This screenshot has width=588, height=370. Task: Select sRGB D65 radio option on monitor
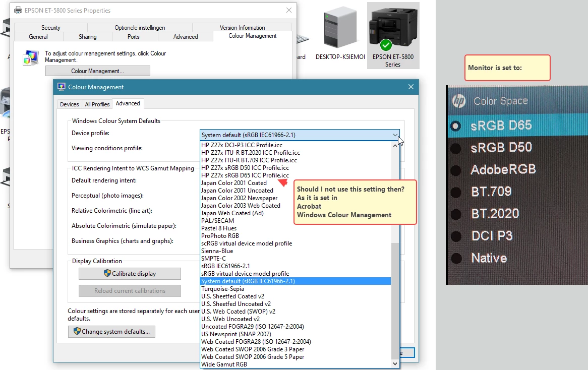tap(456, 126)
